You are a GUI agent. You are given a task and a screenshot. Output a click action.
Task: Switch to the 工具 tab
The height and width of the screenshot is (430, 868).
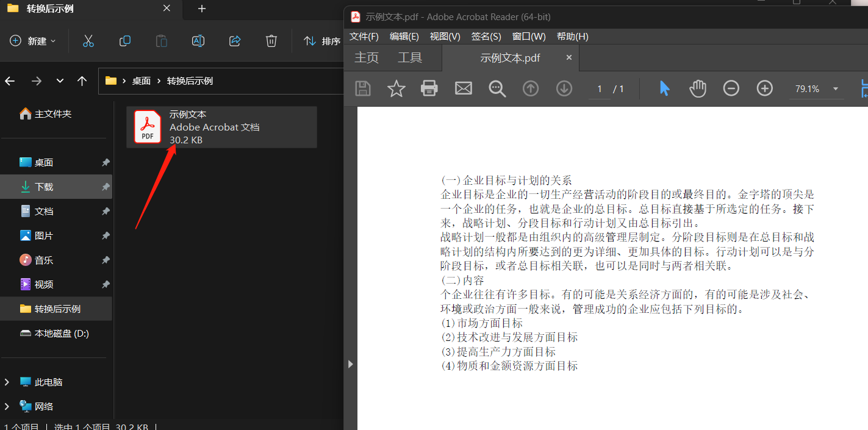click(x=410, y=57)
